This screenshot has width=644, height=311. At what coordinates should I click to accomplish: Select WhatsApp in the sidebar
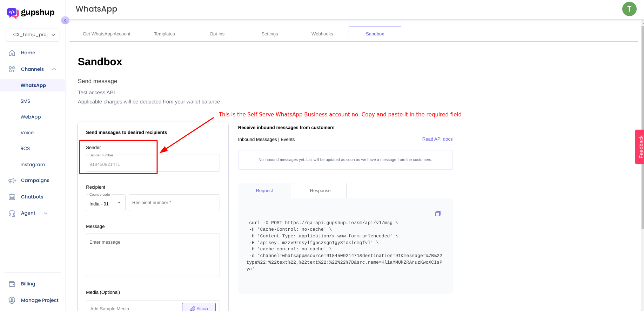click(x=33, y=85)
